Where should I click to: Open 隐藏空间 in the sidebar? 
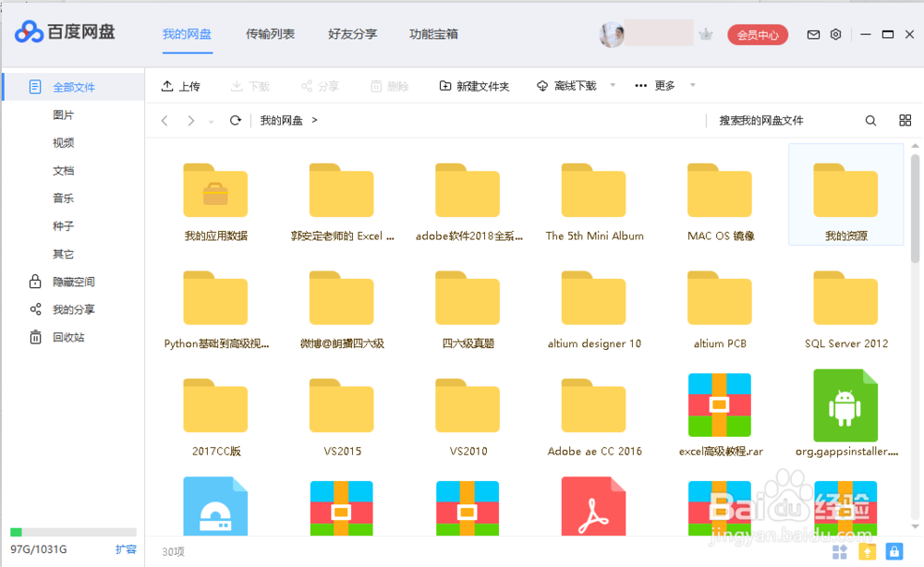(62, 282)
